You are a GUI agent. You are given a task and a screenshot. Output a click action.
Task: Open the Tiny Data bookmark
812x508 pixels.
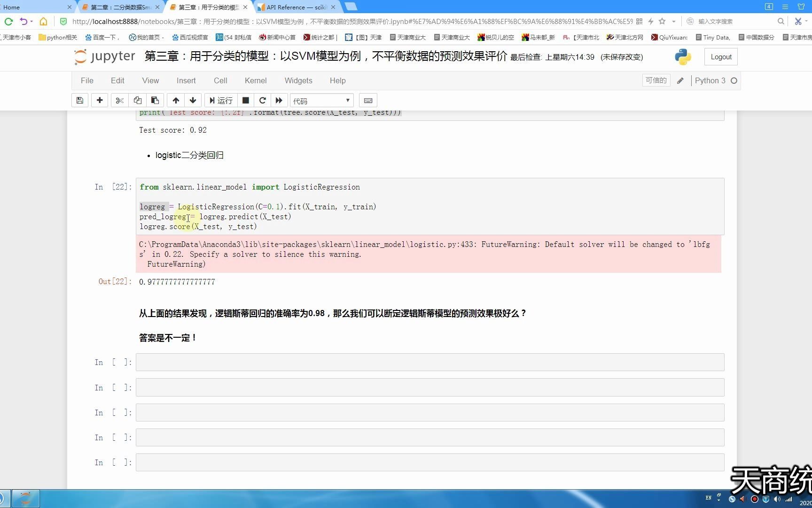coord(712,37)
